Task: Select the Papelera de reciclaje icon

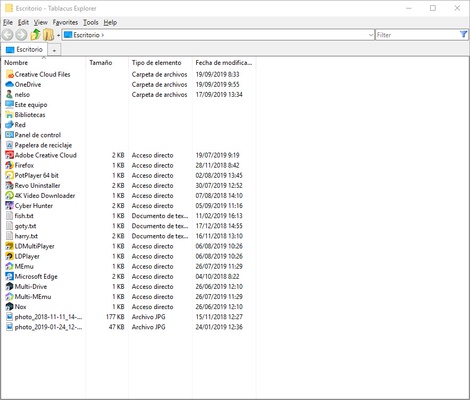Action: click(10, 145)
